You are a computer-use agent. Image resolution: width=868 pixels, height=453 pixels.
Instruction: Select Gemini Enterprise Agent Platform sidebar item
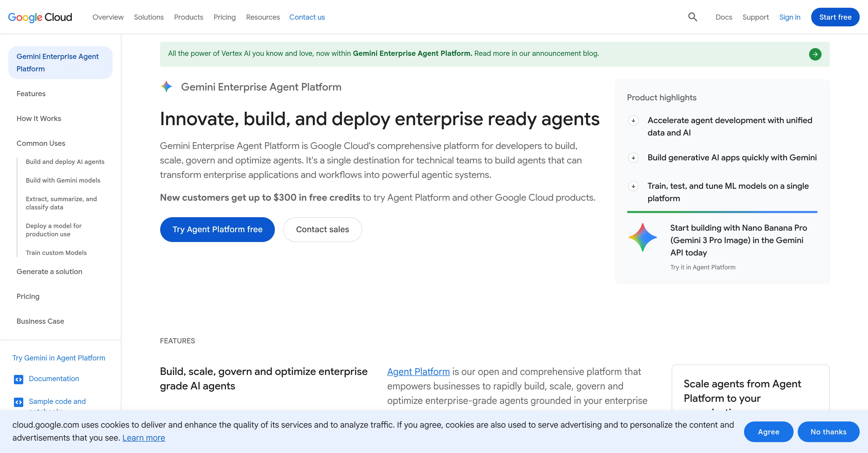tap(60, 62)
